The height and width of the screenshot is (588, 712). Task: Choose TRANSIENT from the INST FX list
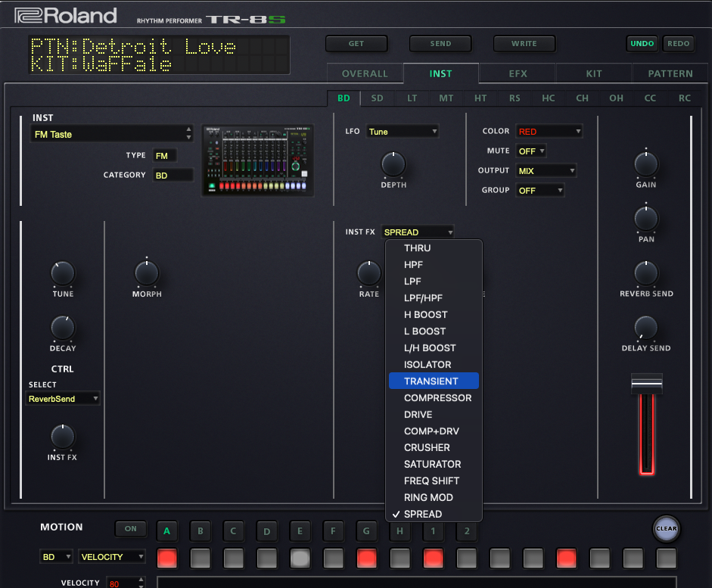click(x=433, y=381)
